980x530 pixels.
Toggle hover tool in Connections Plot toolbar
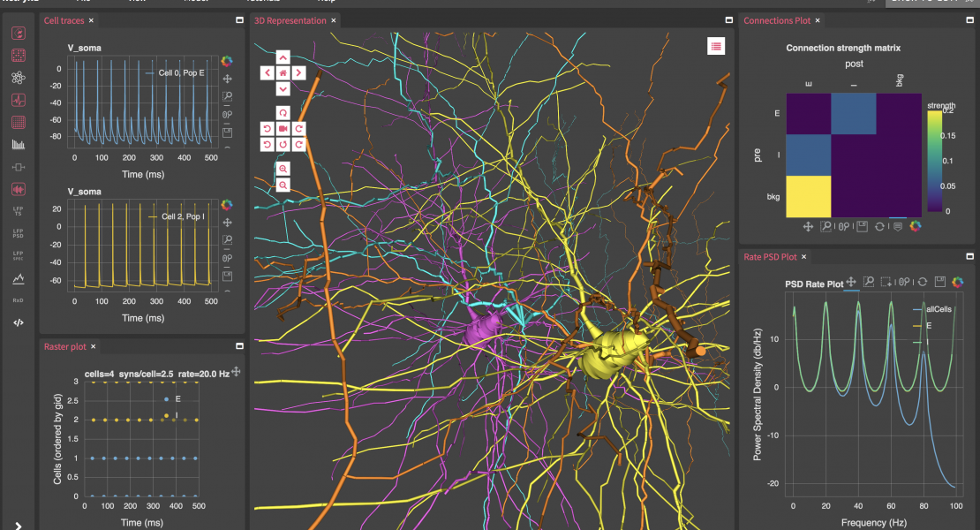(897, 227)
